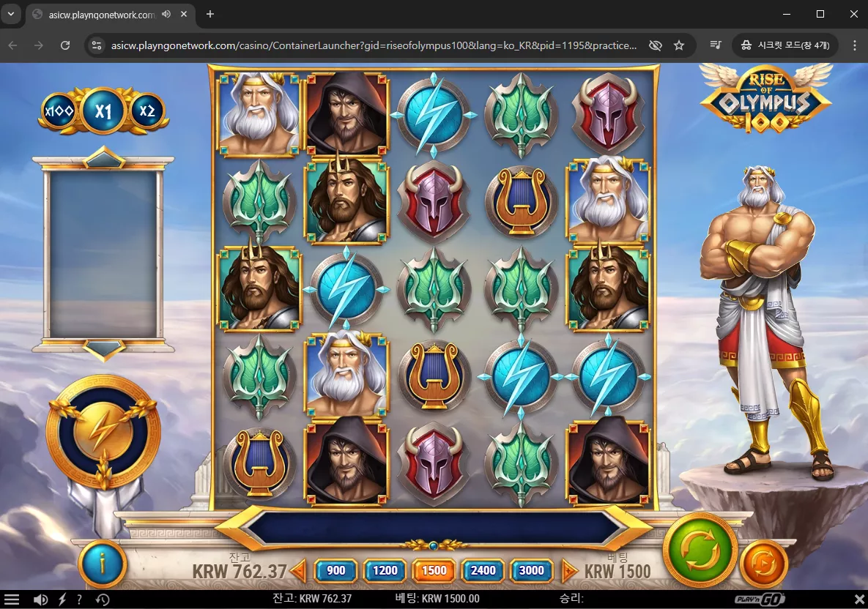Toggle fast play lightning icon in bottom bar

tap(62, 599)
